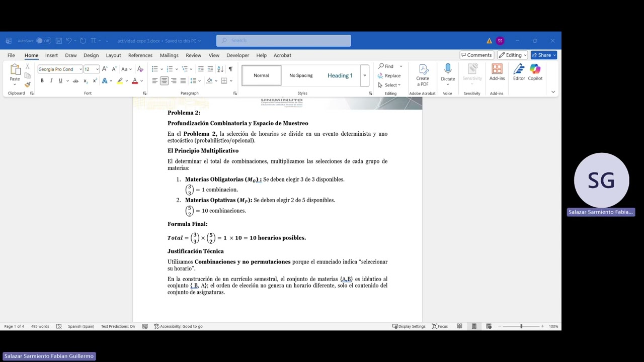
Task: Click the Save icon in title bar
Action: coord(59,41)
